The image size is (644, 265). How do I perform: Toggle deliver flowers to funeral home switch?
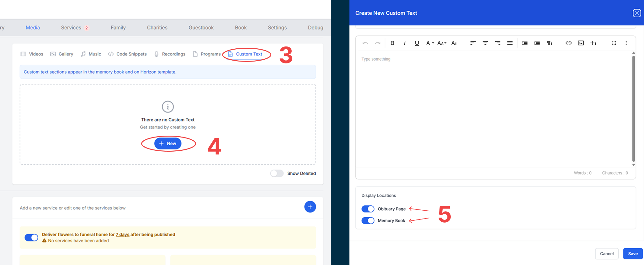[31, 238]
